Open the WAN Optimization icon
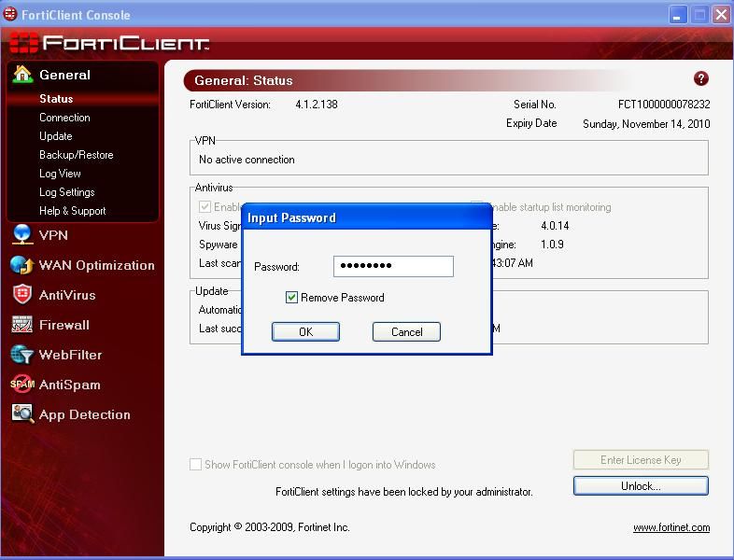 point(22,265)
